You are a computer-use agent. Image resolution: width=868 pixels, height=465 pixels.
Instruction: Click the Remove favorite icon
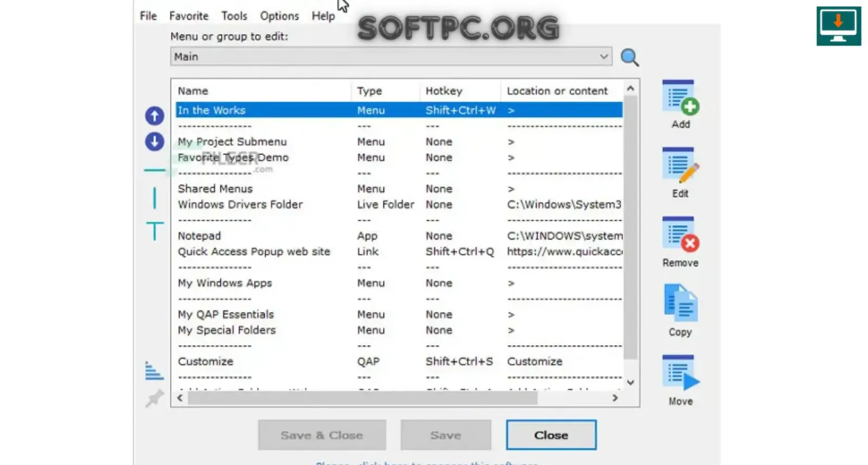point(680,235)
